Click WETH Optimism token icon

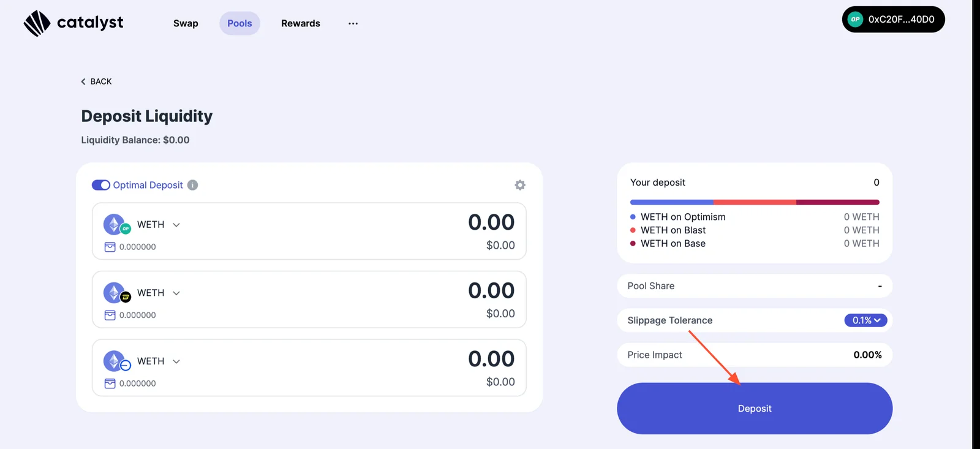click(x=116, y=225)
